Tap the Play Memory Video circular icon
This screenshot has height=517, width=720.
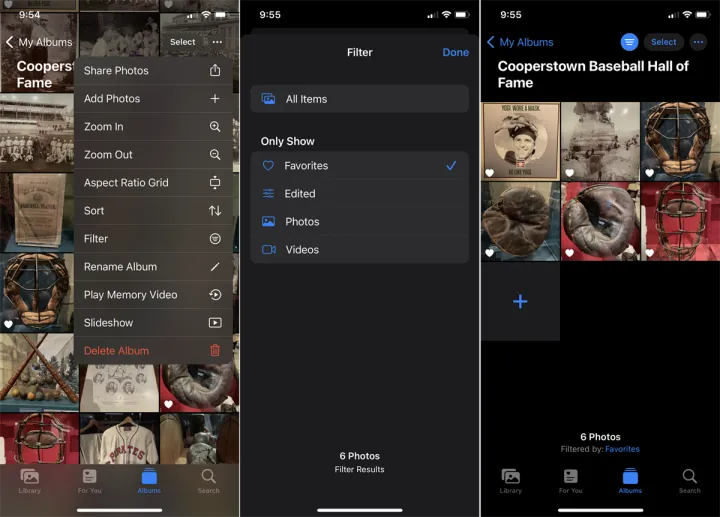point(215,295)
